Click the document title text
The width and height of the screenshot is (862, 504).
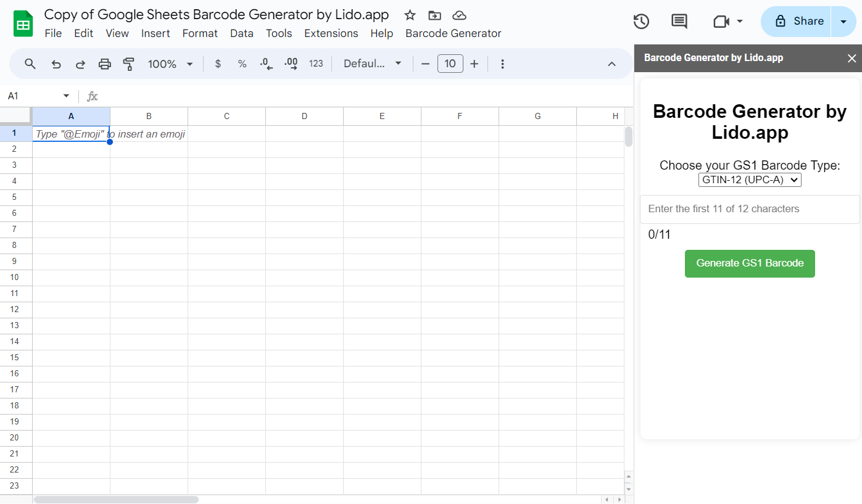[x=217, y=15]
